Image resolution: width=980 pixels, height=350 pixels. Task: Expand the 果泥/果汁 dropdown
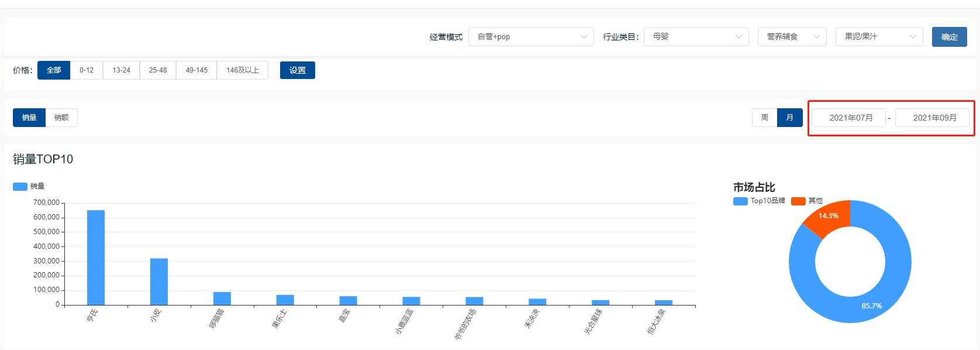coord(879,37)
